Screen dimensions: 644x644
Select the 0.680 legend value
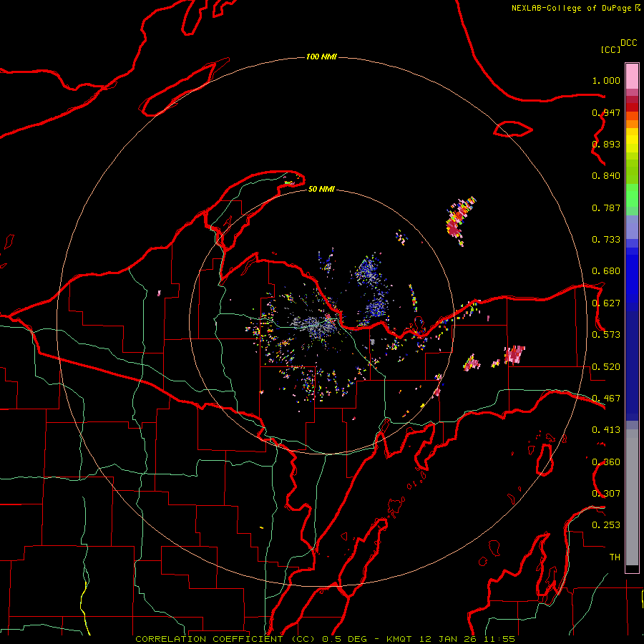click(606, 271)
